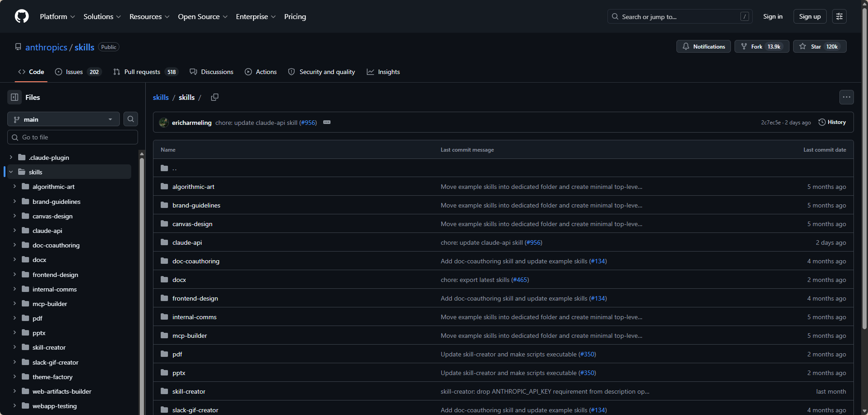
Task: Click folder icon for mcp-builder in sidebar
Action: tap(25, 304)
